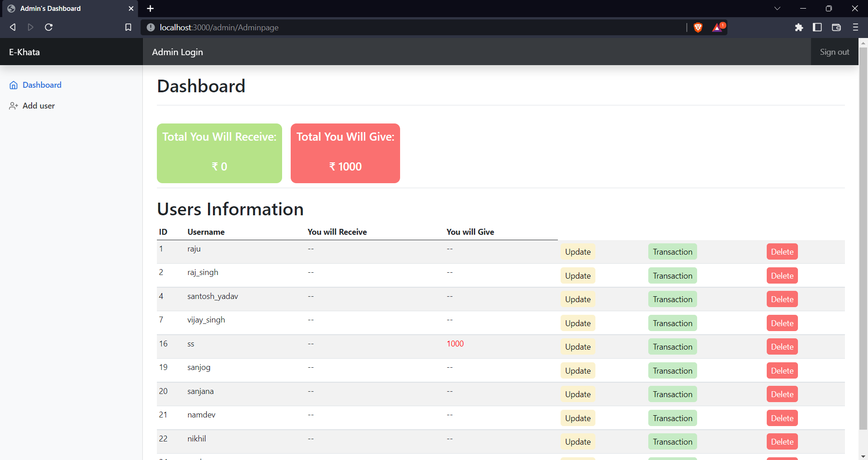Image resolution: width=868 pixels, height=460 pixels.
Task: Go to E-Khata home link
Action: 24,52
